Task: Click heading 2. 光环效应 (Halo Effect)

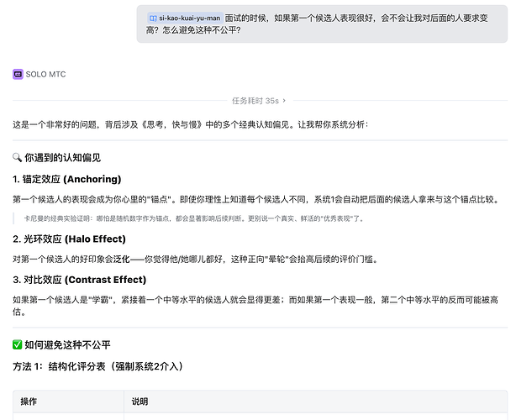Action: (x=69, y=239)
